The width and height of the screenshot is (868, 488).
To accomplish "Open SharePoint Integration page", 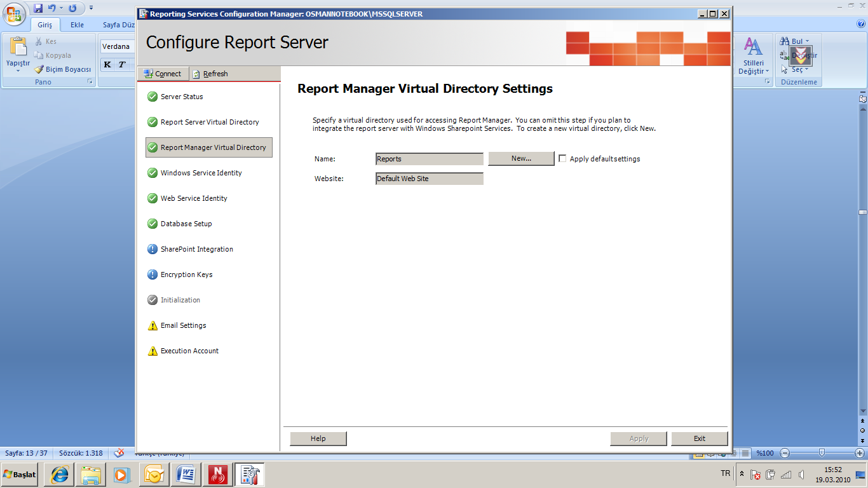I will [190, 249].
